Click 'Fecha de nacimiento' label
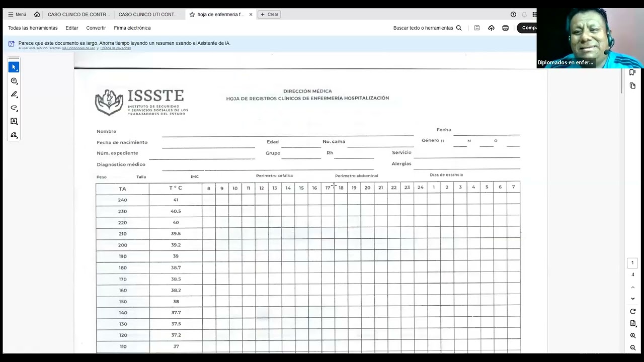 click(x=122, y=143)
